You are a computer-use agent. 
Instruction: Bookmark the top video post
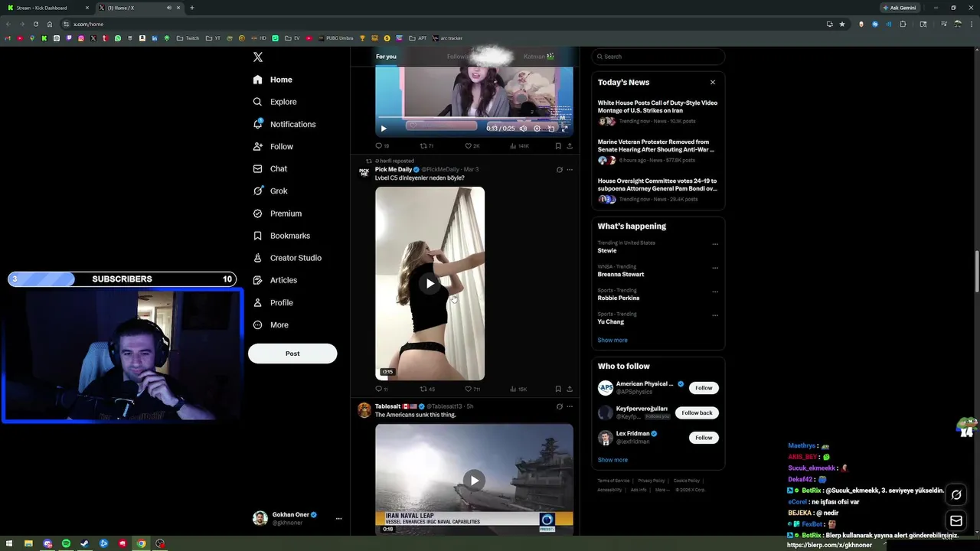coord(558,146)
